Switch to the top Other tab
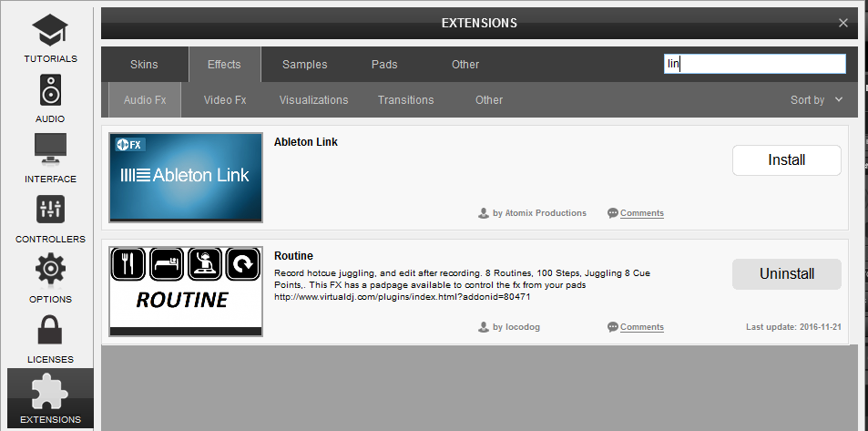868x431 pixels. pyautogui.click(x=465, y=65)
